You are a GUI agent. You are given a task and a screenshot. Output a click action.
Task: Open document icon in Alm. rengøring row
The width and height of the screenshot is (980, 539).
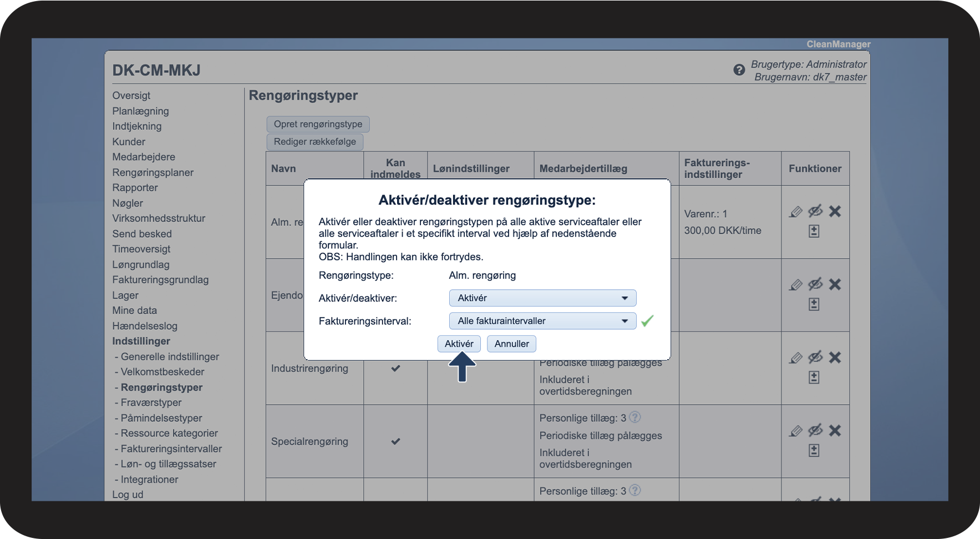click(814, 231)
